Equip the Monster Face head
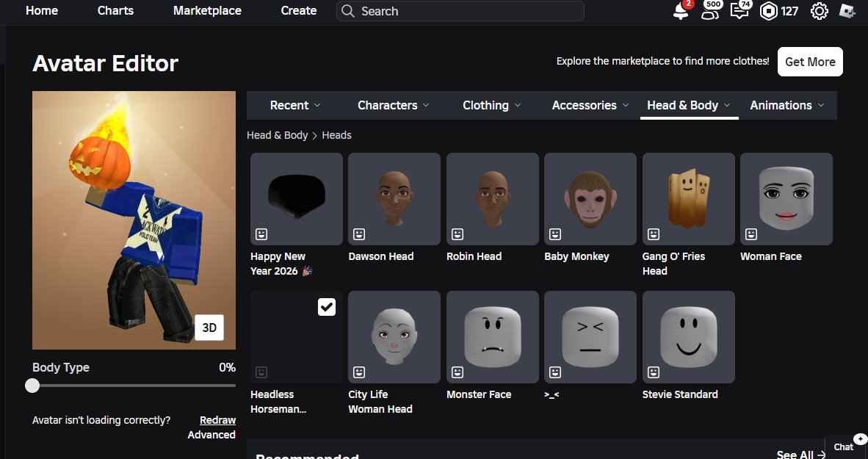The height and width of the screenshot is (459, 868). click(x=492, y=336)
